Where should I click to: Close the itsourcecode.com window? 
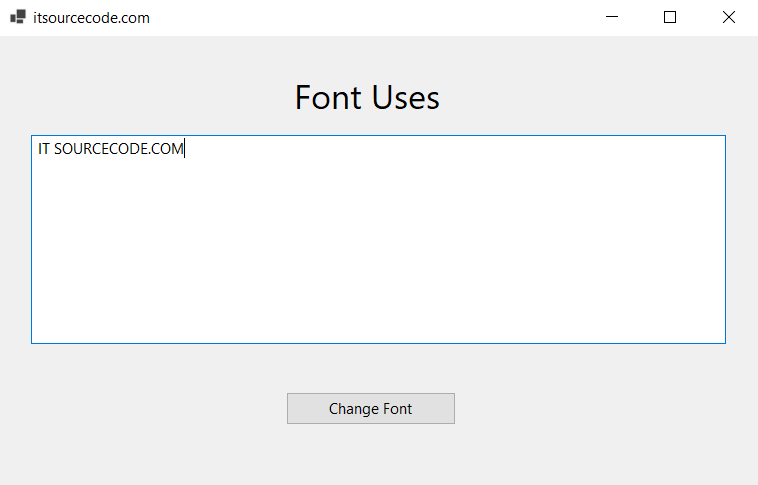pos(729,17)
